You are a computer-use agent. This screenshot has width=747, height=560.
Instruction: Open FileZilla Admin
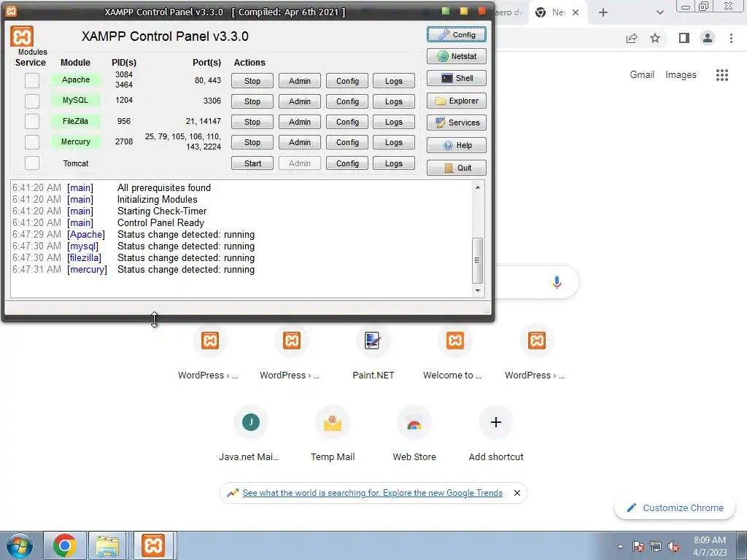[300, 122]
